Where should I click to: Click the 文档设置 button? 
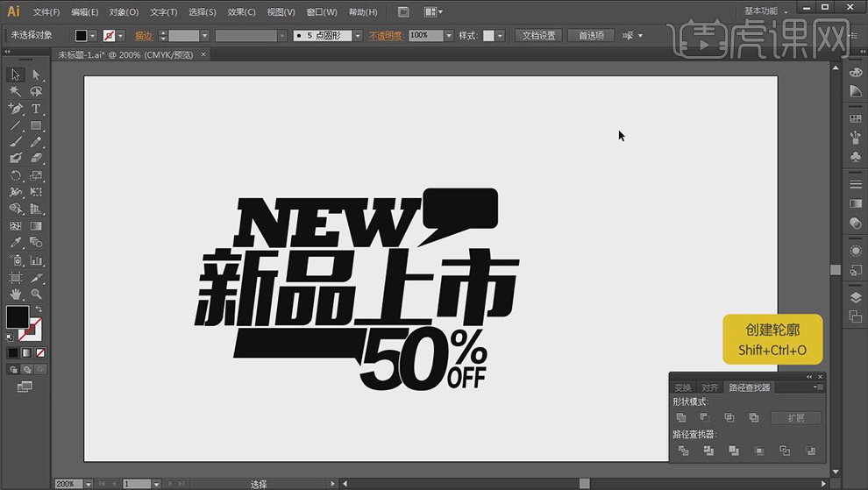point(539,36)
